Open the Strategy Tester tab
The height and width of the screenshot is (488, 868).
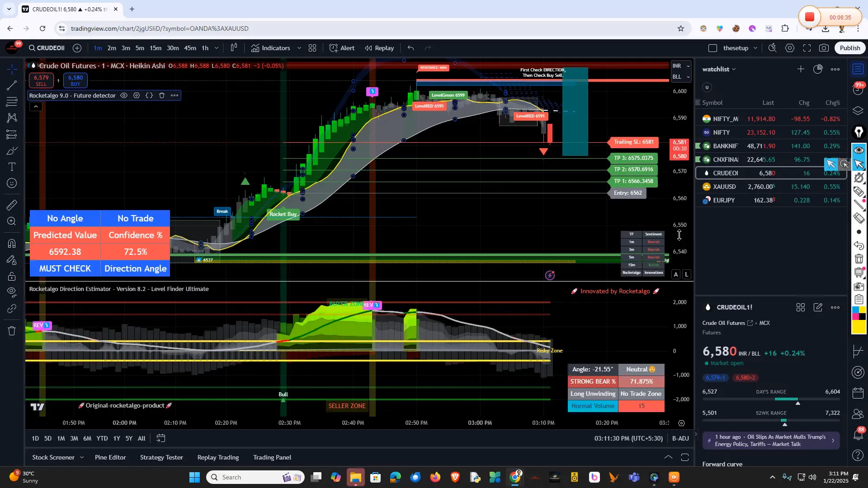pos(161,457)
